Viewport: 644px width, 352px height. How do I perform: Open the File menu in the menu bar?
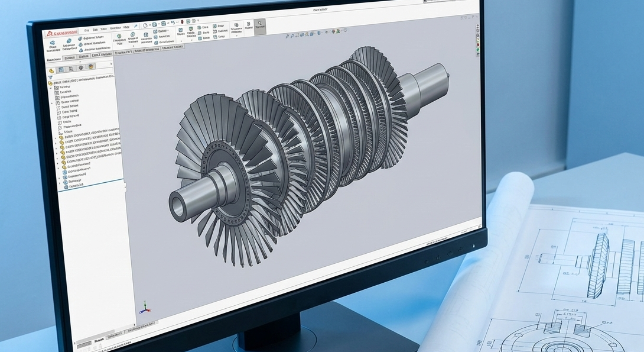[x=86, y=28]
